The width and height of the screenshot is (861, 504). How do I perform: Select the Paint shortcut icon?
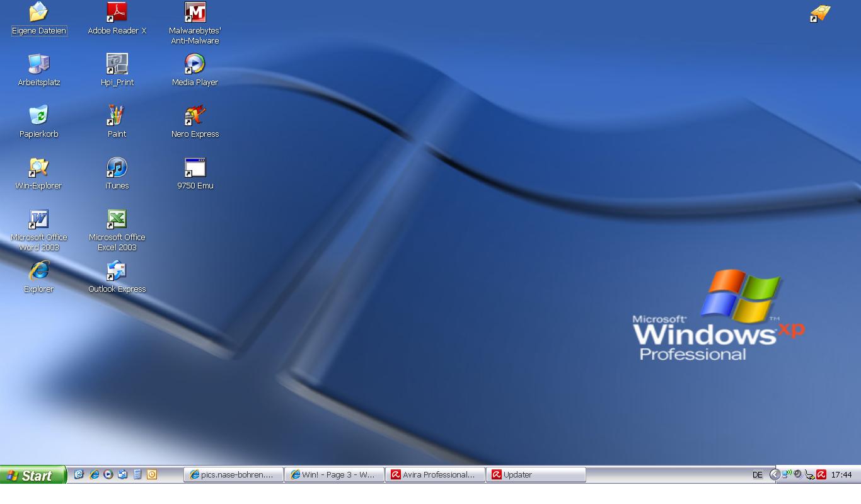click(117, 122)
